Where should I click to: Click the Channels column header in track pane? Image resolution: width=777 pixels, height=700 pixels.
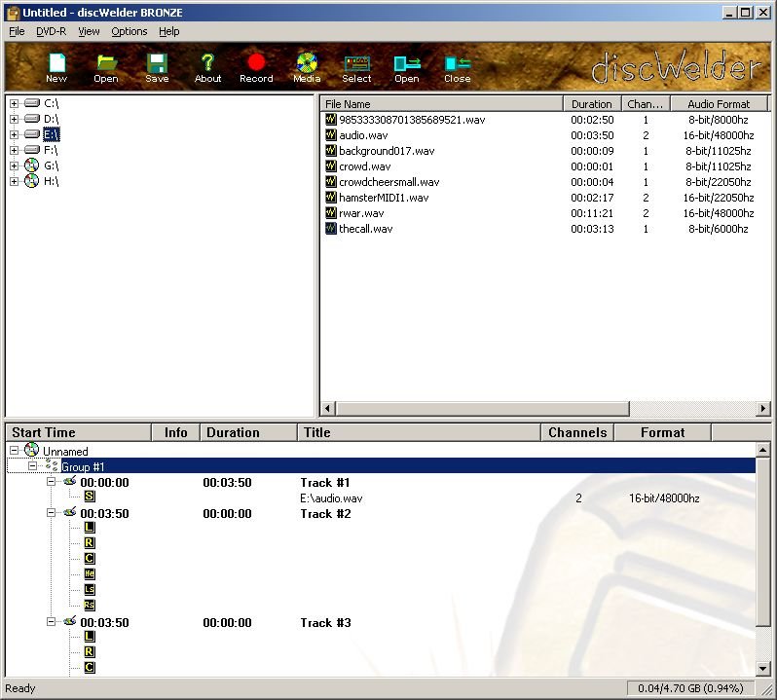point(577,432)
